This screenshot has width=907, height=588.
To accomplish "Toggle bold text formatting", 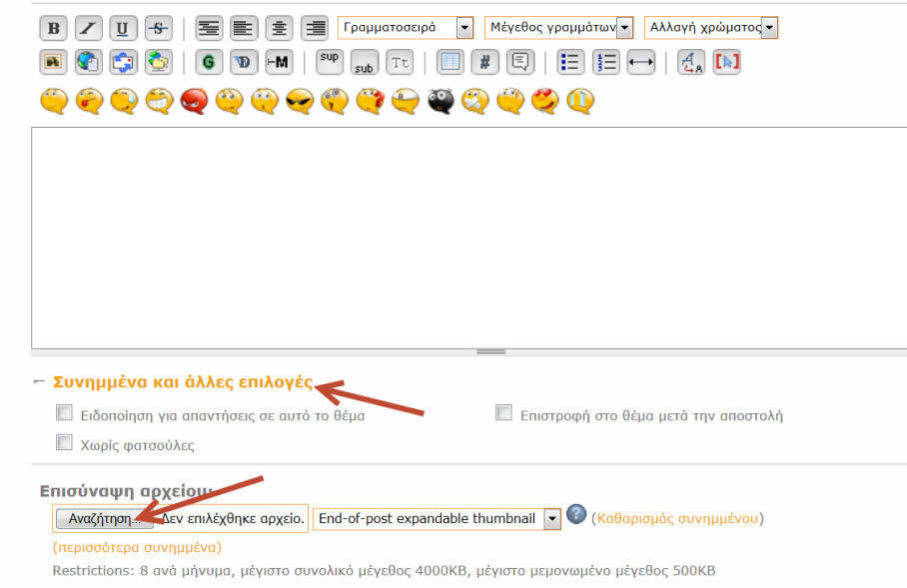I will tap(54, 28).
